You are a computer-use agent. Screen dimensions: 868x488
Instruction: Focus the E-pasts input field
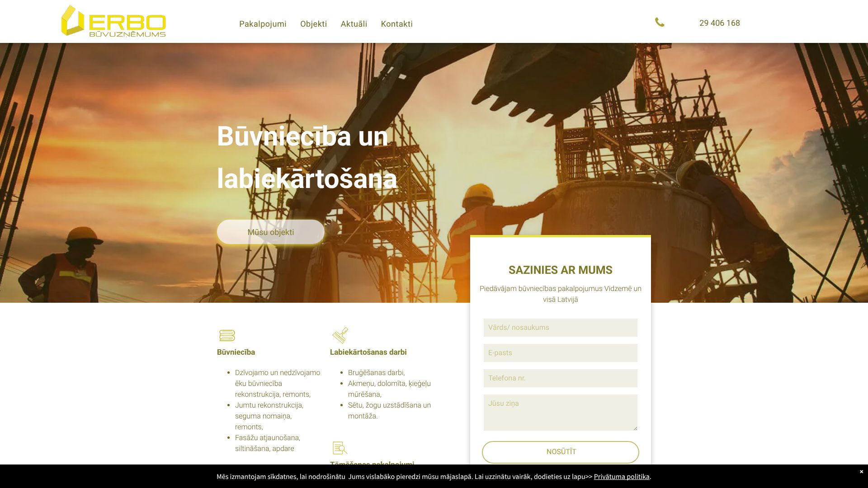[560, 352]
